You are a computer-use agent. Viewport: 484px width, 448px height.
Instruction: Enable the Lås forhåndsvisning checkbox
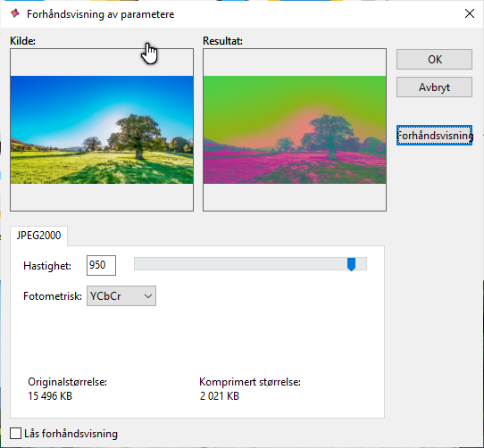pyautogui.click(x=15, y=433)
